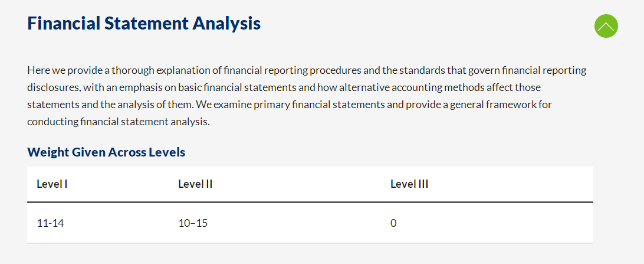Viewport: 644px width, 264px height.
Task: Click the dark divider line below table headers
Action: 310,203
